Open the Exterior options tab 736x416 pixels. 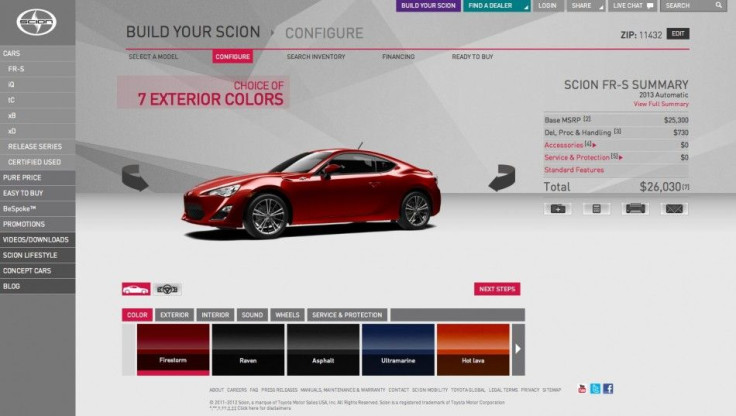[174, 315]
